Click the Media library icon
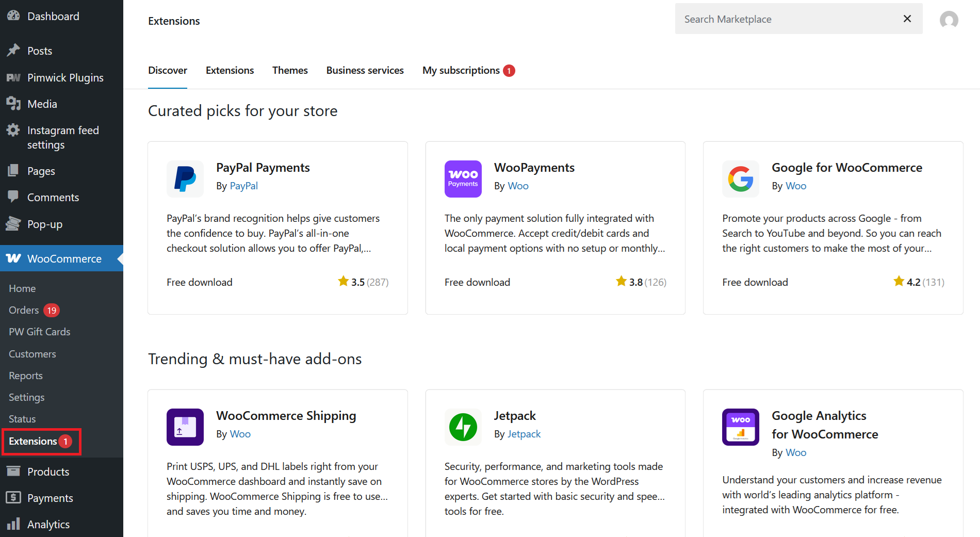 (x=13, y=103)
